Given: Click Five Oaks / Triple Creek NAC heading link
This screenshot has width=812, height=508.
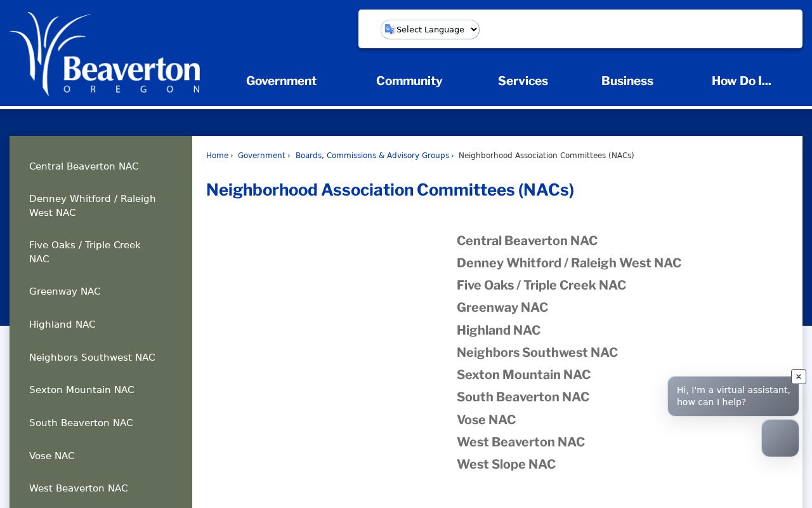Looking at the screenshot, I should click(541, 285).
